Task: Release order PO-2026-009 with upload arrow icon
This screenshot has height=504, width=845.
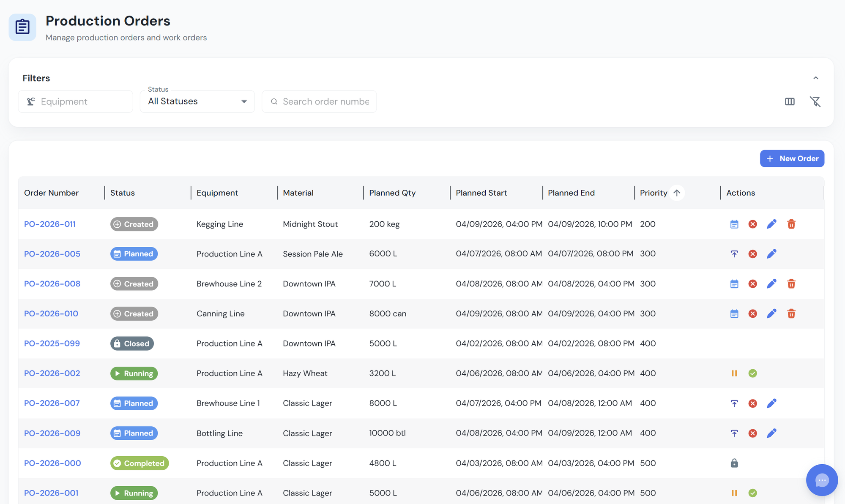Action: click(734, 433)
